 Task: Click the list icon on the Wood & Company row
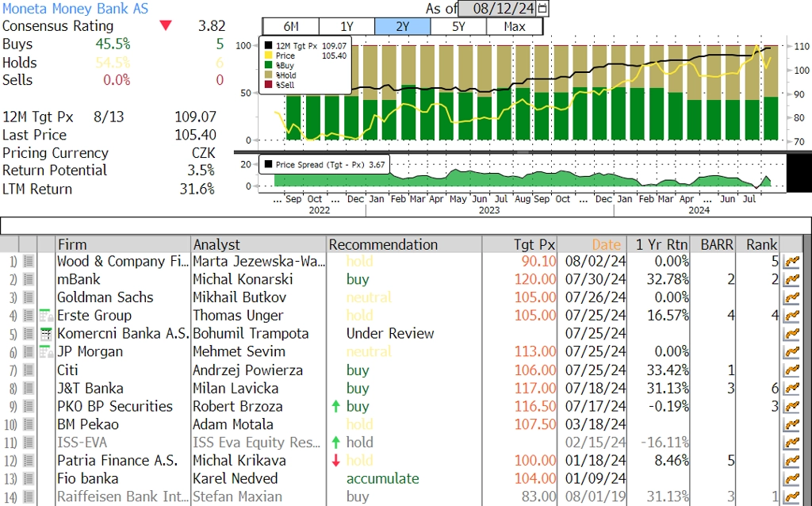tap(29, 262)
